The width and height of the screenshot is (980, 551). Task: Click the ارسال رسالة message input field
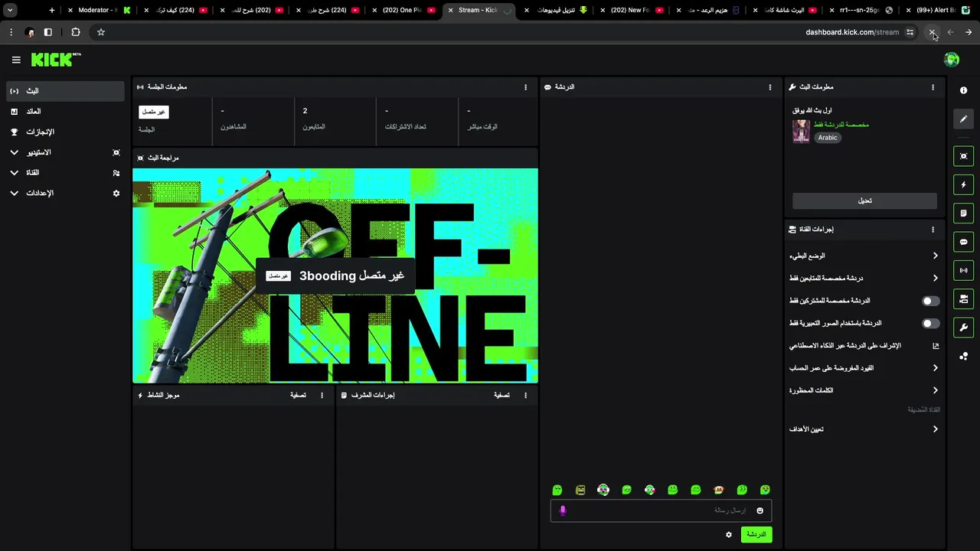[x=661, y=510]
